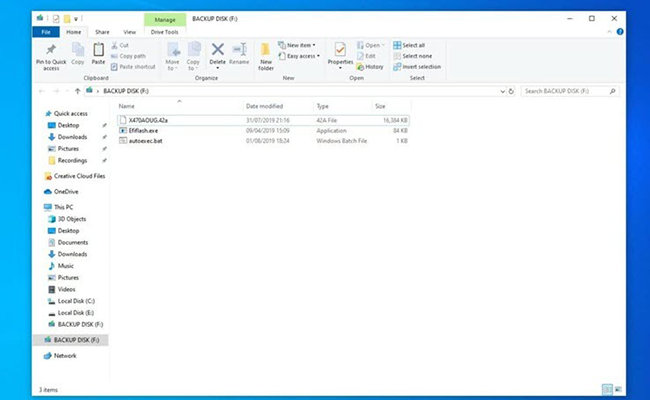
Task: Open Videos folder under This PC
Action: pos(62,289)
